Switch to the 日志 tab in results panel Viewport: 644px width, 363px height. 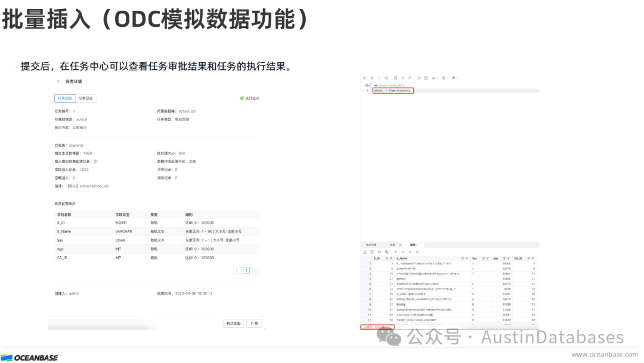[392, 245]
